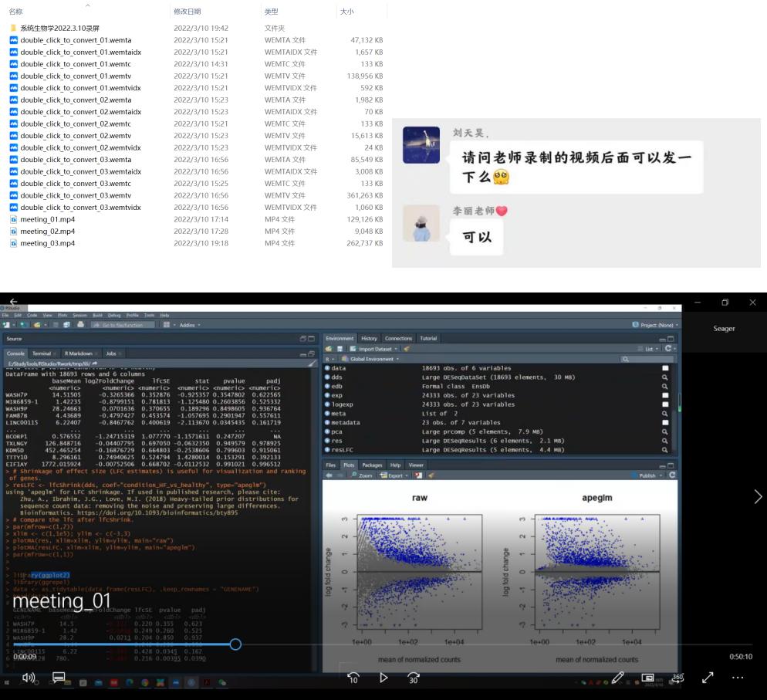The width and height of the screenshot is (767, 700).
Task: Click the pen edit icon in player
Action: (617, 678)
